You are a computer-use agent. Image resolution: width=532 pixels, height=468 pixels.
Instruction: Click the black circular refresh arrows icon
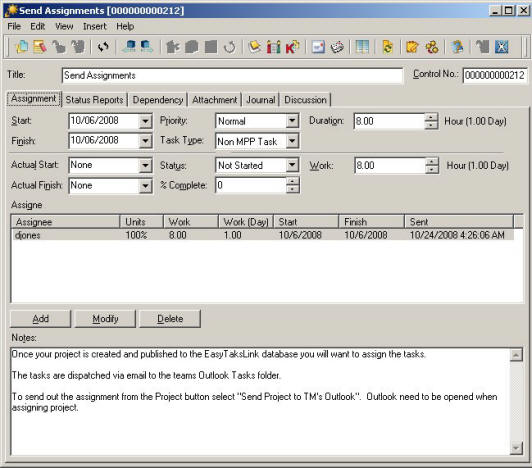coord(103,47)
